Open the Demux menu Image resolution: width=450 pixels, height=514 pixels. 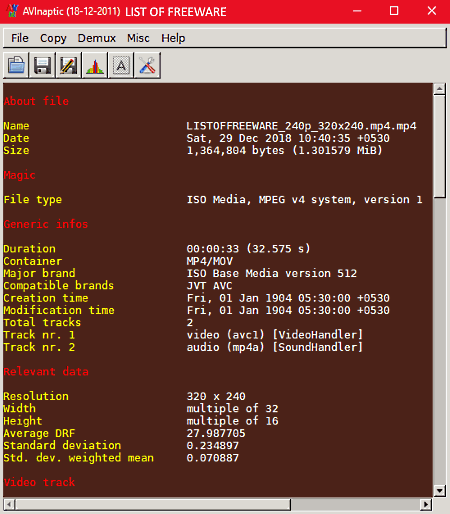click(x=97, y=38)
